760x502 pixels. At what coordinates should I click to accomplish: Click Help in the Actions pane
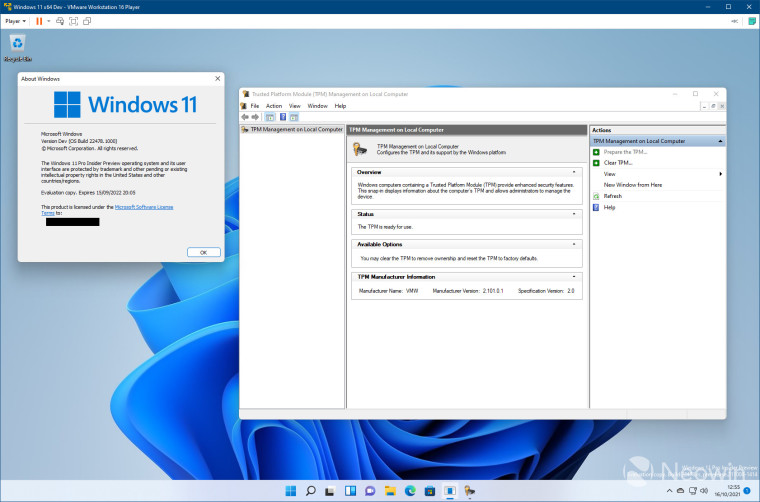(x=609, y=207)
